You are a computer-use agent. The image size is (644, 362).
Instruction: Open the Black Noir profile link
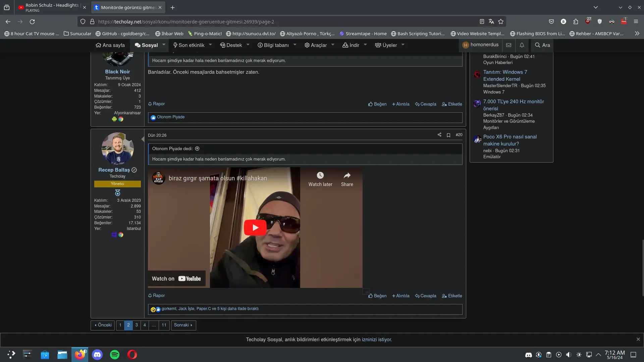pos(117,71)
